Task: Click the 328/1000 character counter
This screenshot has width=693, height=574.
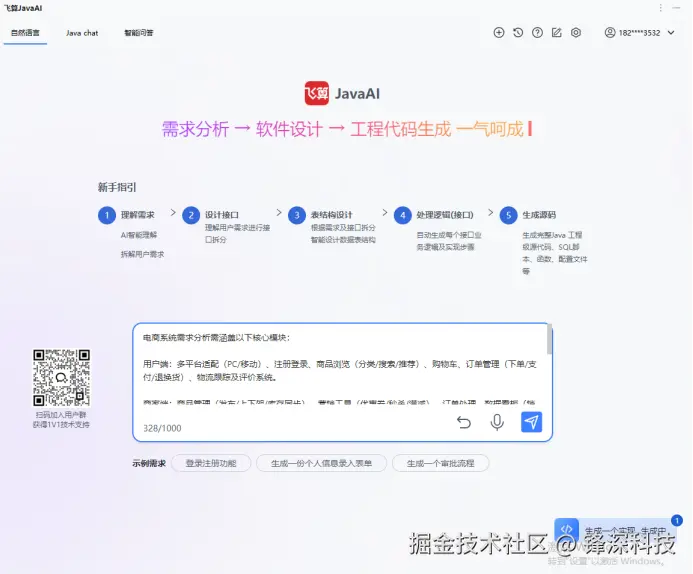Action: click(x=162, y=428)
